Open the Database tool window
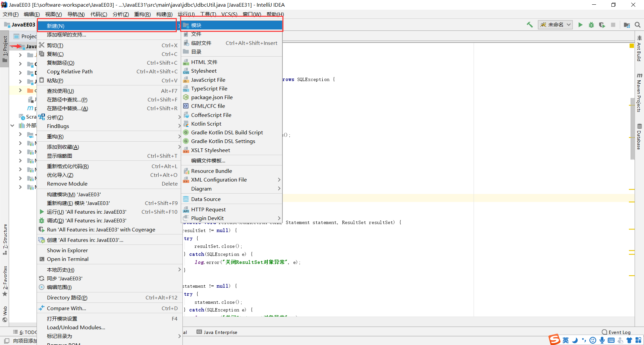644x345 pixels. point(639,137)
